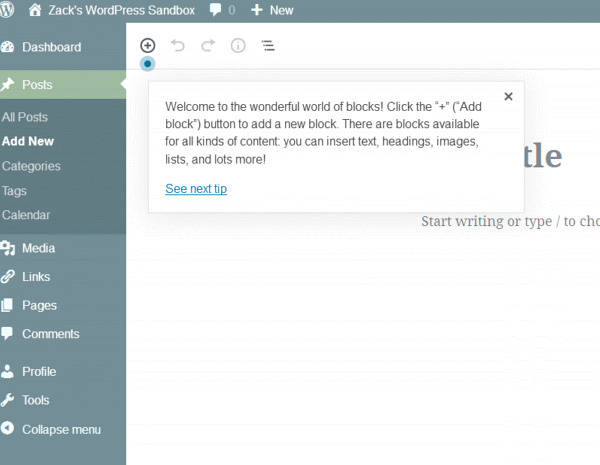Go to All Posts

pyautogui.click(x=25, y=117)
